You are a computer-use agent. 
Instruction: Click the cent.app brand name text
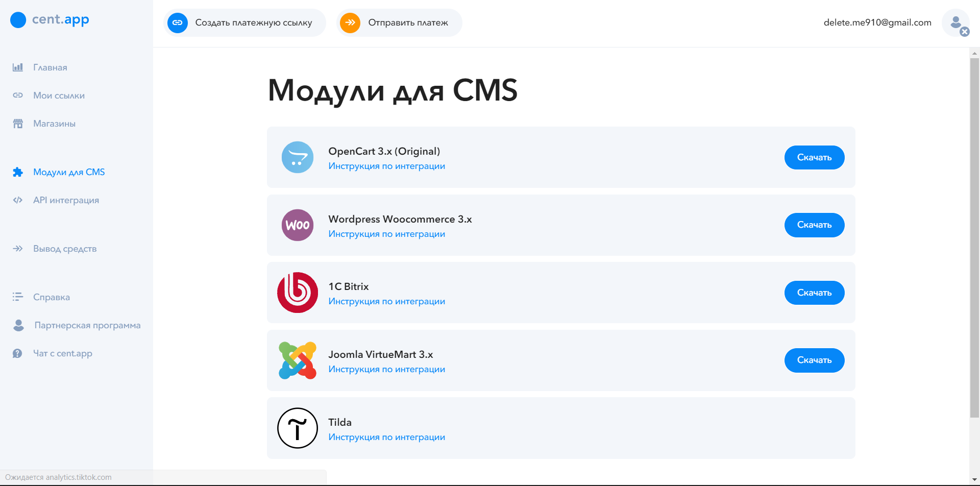[x=60, y=19]
